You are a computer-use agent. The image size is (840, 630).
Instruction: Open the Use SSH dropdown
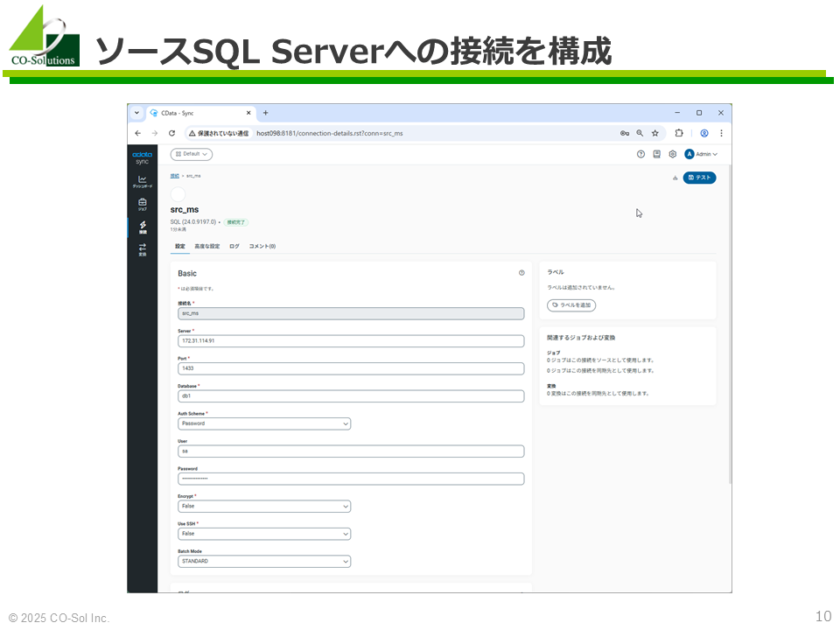[264, 534]
